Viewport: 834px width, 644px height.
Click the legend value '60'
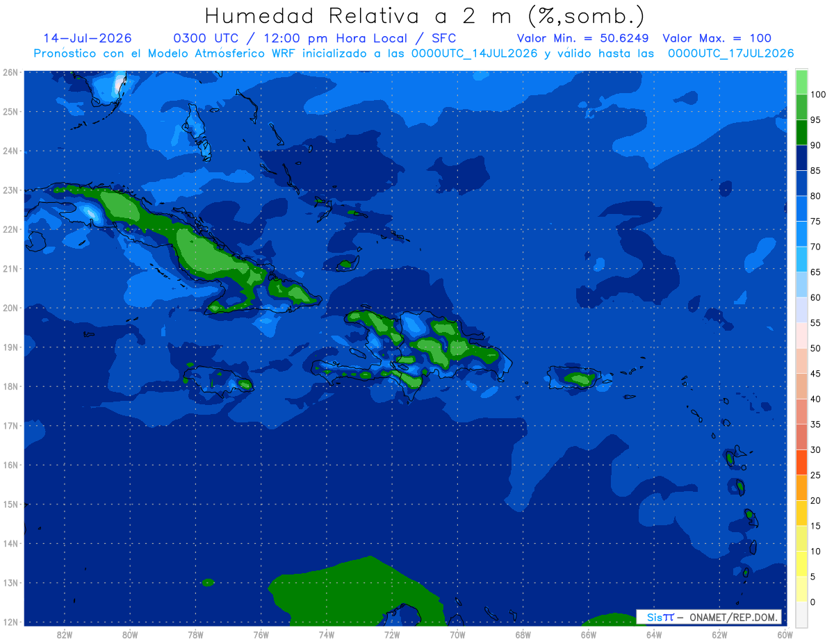815,297
